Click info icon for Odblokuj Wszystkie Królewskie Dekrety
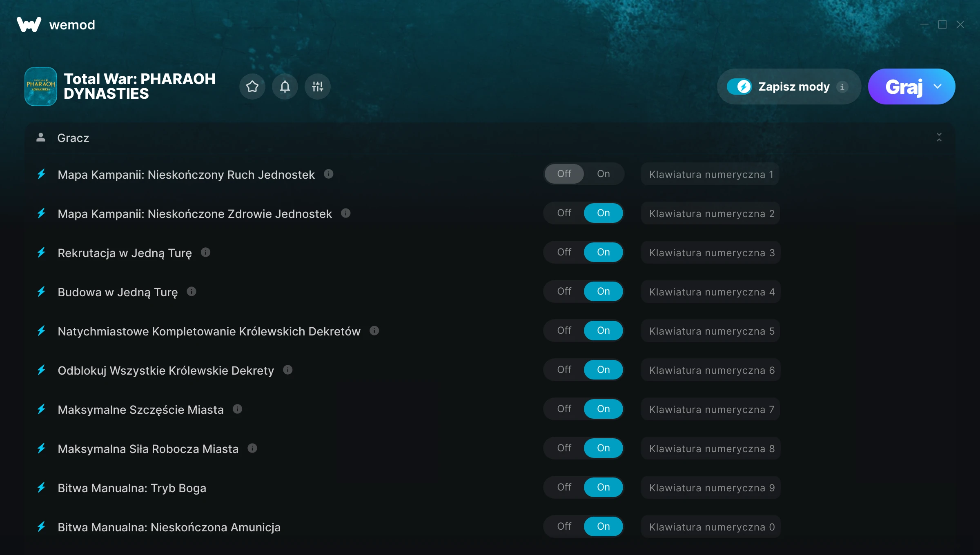Screen dimensions: 980x555 (288, 370)
